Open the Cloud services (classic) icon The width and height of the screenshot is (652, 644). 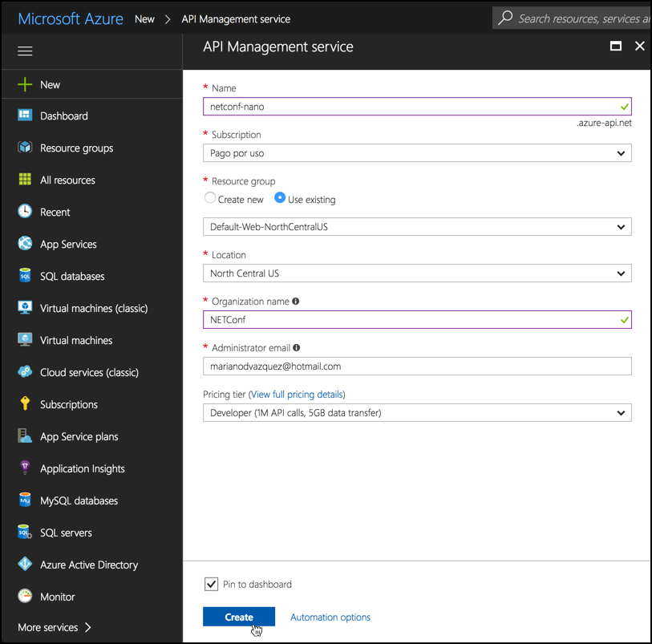25,371
